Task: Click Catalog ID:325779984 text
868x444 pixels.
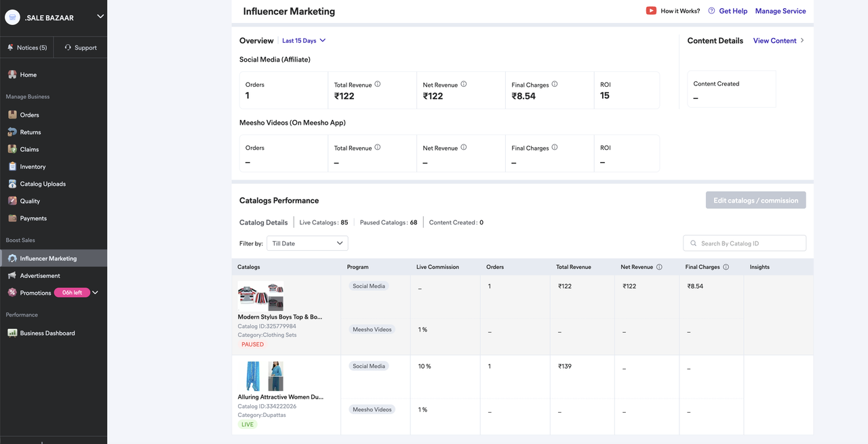Action: tap(267, 326)
